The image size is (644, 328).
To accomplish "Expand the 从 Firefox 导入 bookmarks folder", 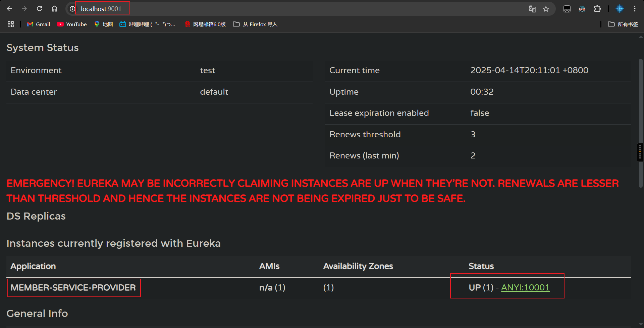I will point(255,24).
